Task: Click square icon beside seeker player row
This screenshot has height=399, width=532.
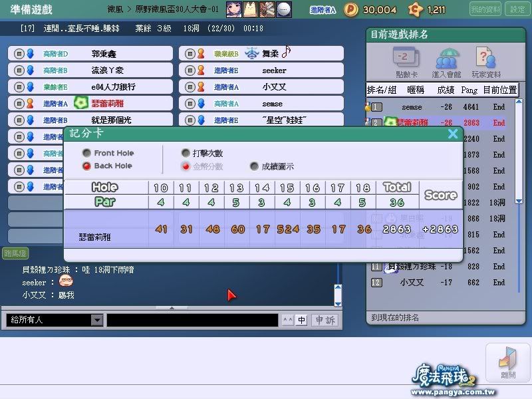Action: 190,70
